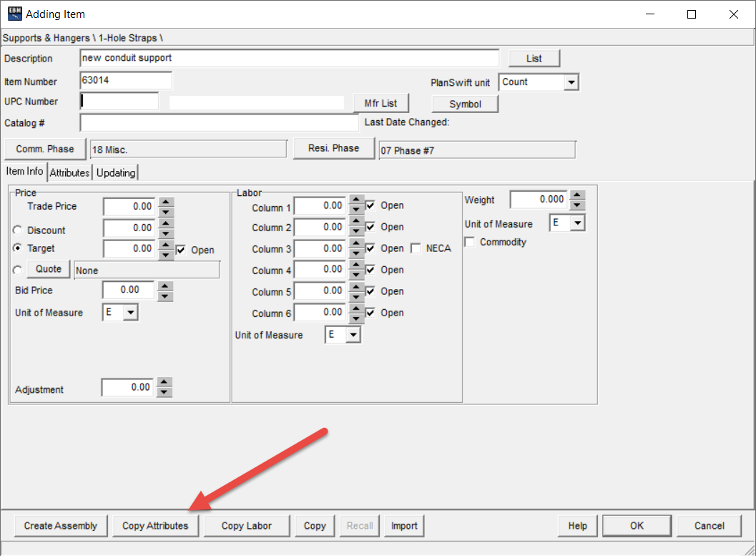Switch to the Attributes tab
This screenshot has height=556, width=756.
(x=69, y=172)
